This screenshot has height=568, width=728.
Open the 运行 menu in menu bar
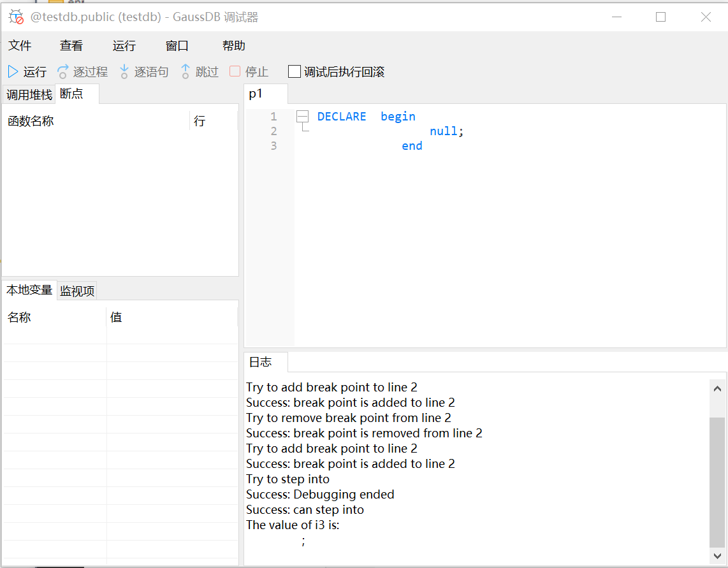[x=124, y=46]
